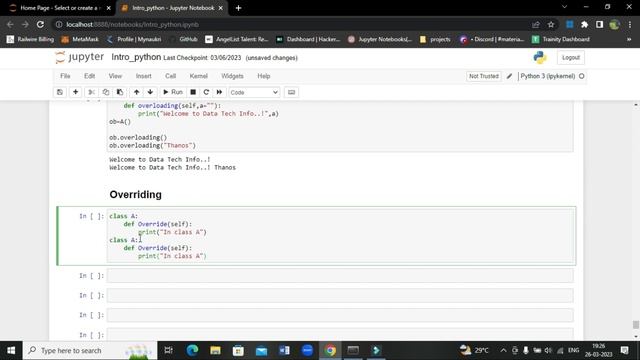Open the View menu

tap(115, 76)
